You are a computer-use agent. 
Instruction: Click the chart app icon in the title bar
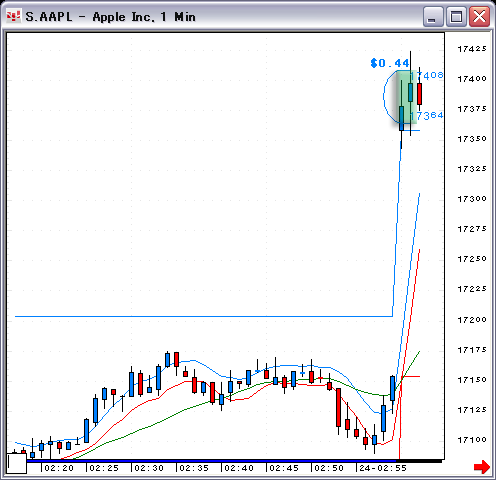pyautogui.click(x=14, y=16)
